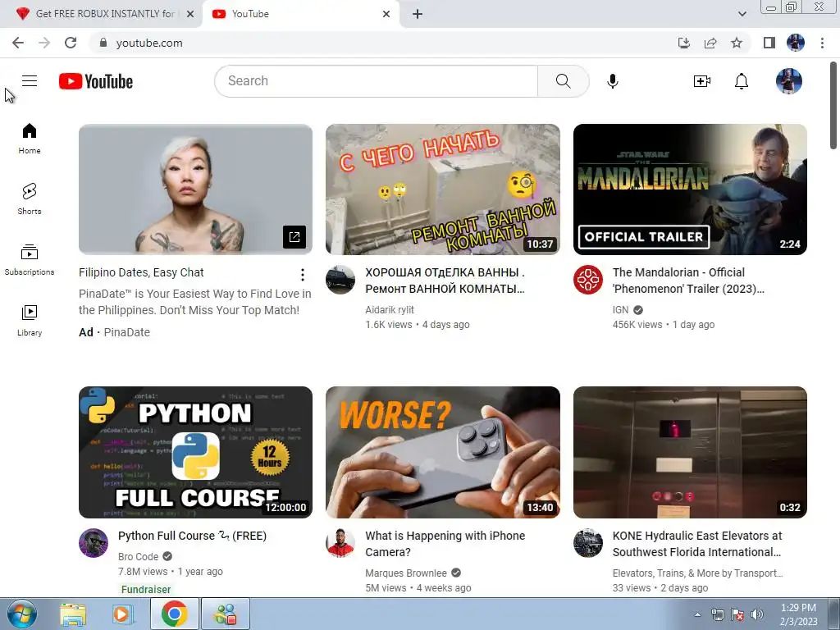Reload the page with refresh icon
Viewport: 840px width, 630px height.
click(x=71, y=43)
